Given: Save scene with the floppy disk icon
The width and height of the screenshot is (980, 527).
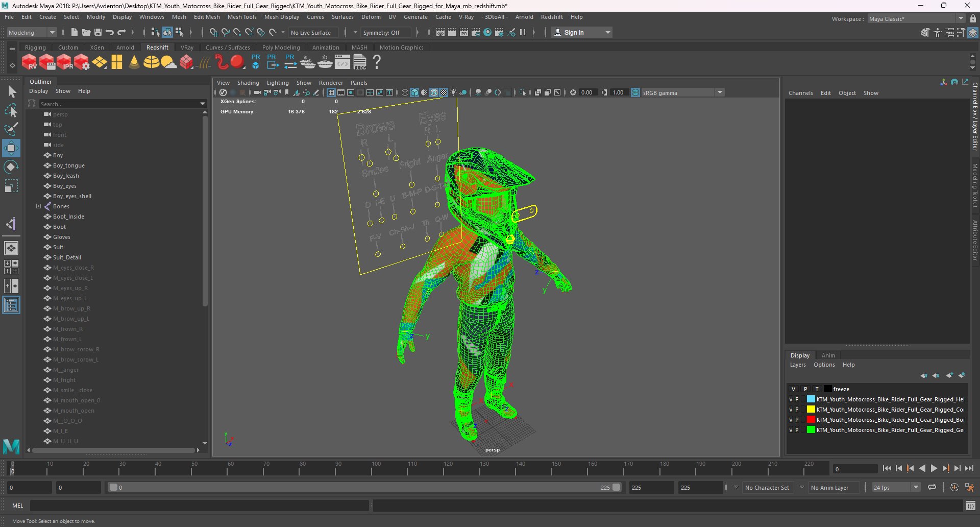Looking at the screenshot, I should [98, 32].
